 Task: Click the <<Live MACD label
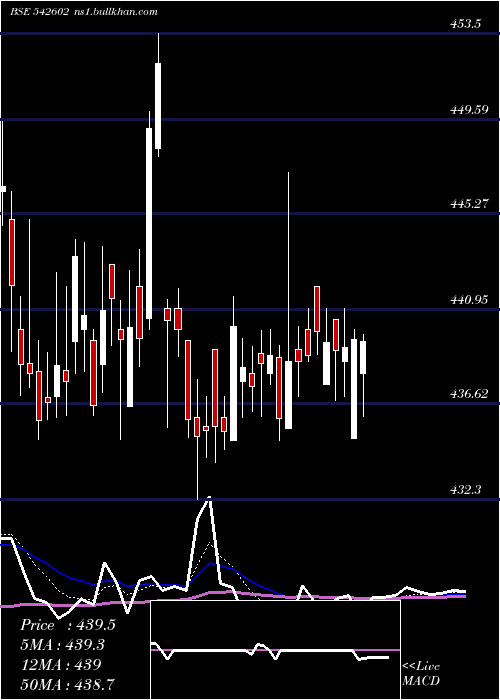[421, 674]
